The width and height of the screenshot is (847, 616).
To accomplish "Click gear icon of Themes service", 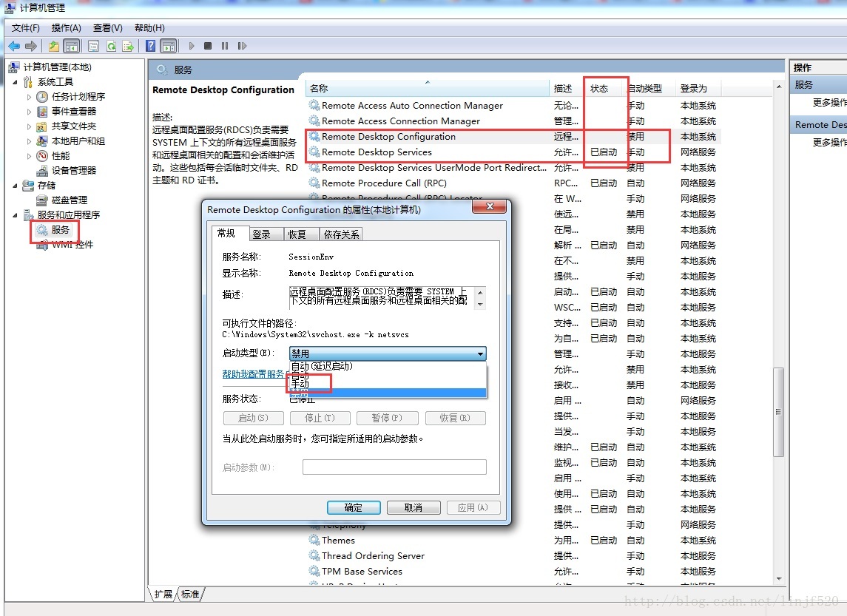I will point(314,541).
